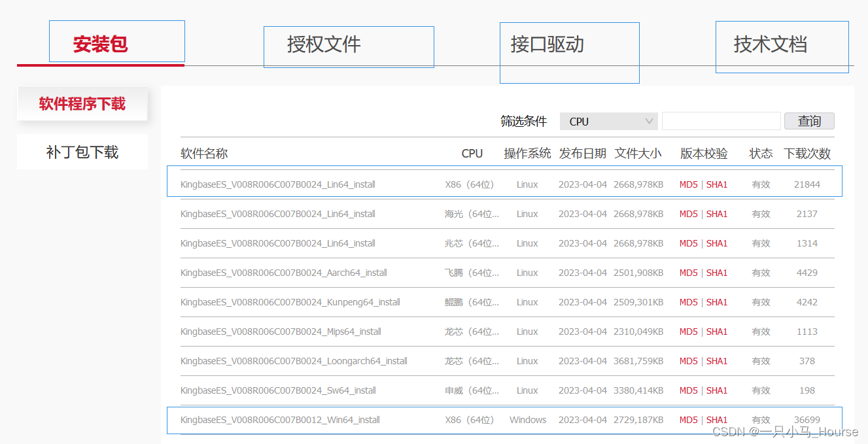
Task: Open MD5 checksum for Kunpeng64 row
Action: coord(689,302)
